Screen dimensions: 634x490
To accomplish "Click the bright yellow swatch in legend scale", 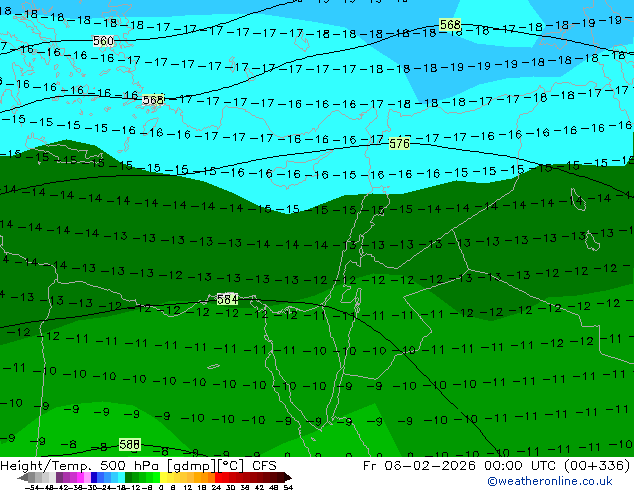I will pos(163,477).
